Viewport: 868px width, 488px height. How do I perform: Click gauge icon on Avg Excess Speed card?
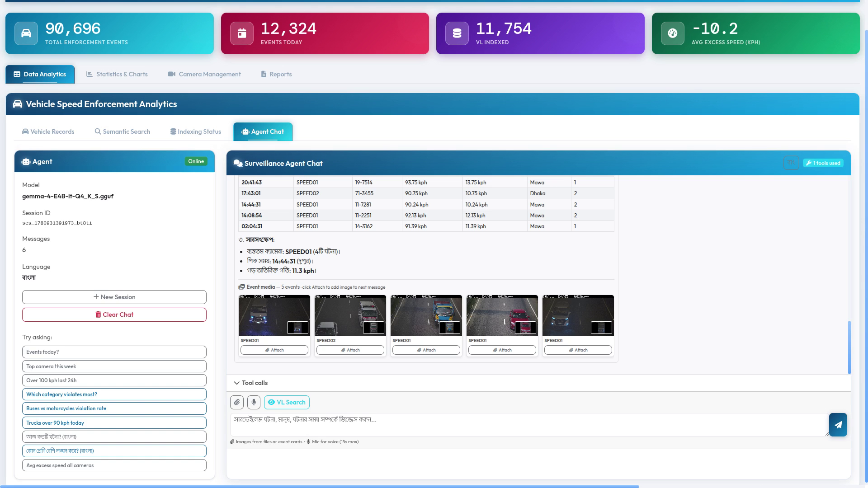pyautogui.click(x=673, y=33)
